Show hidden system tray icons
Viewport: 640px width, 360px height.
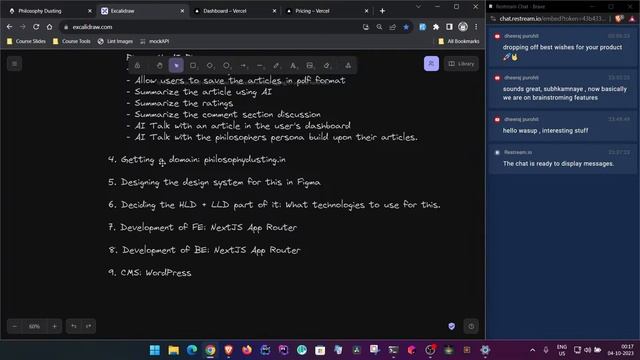click(x=532, y=350)
